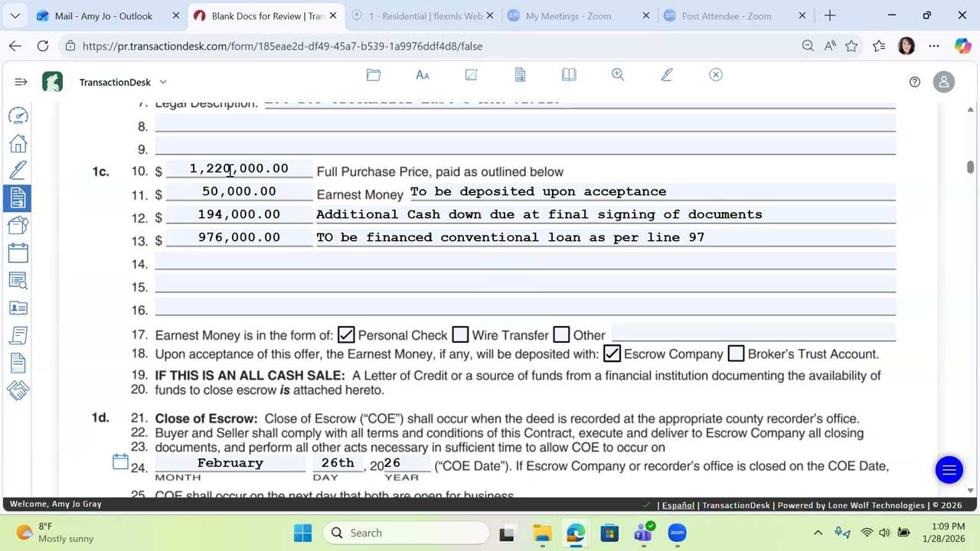Click the 26th day field
980x551 pixels.
338,463
